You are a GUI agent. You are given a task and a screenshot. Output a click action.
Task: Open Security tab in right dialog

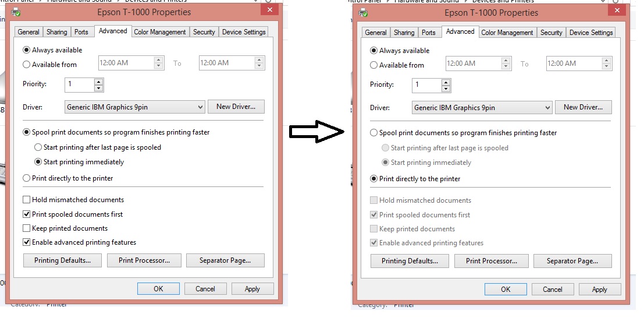pyautogui.click(x=552, y=33)
